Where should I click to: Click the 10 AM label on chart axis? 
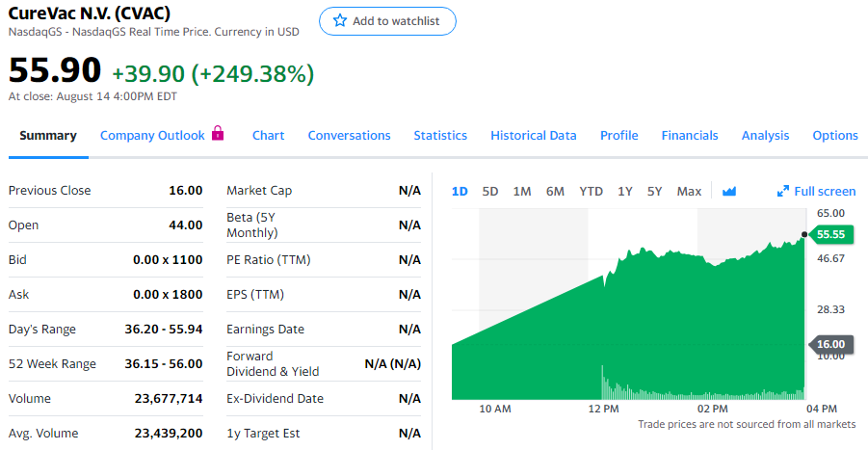tap(495, 409)
